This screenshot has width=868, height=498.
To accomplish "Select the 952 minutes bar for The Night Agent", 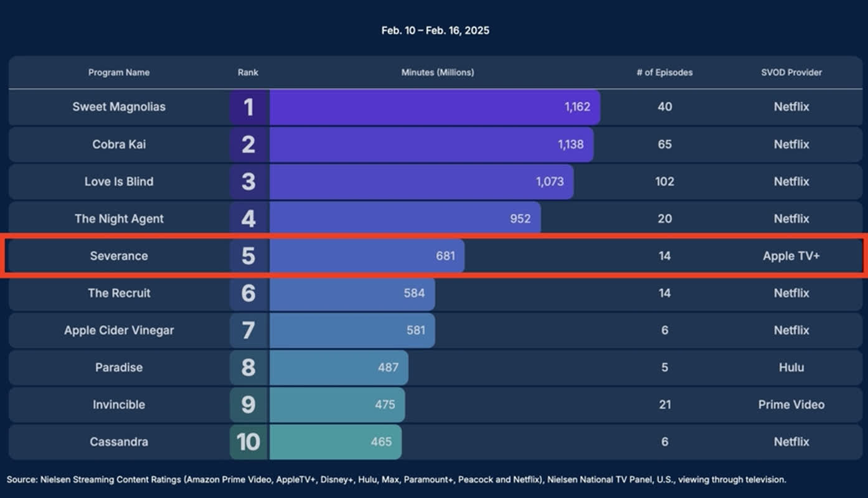I will (405, 218).
